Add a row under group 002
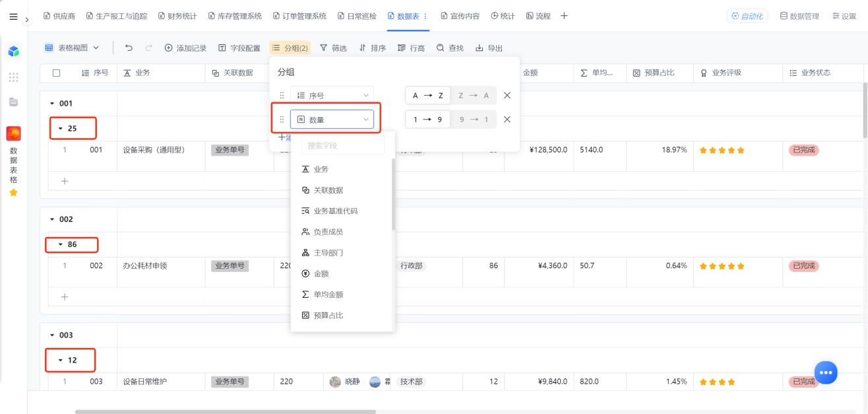 [x=65, y=297]
